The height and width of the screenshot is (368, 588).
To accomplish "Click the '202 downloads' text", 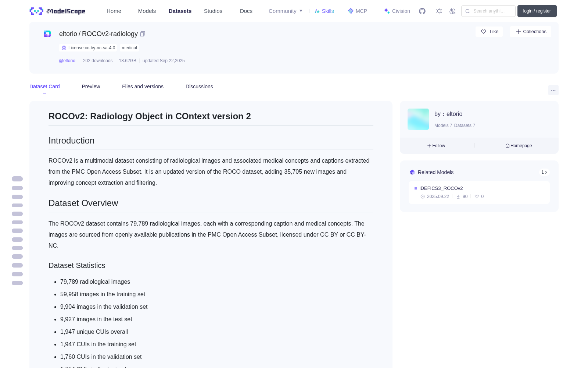I will coord(98,61).
